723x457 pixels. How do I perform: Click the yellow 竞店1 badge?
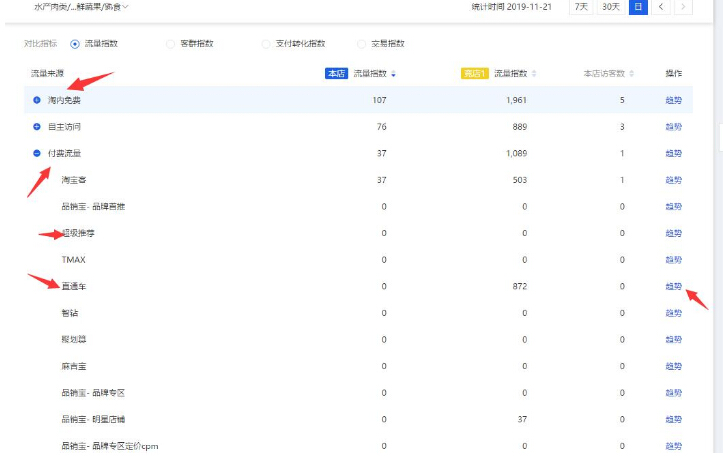(x=473, y=74)
